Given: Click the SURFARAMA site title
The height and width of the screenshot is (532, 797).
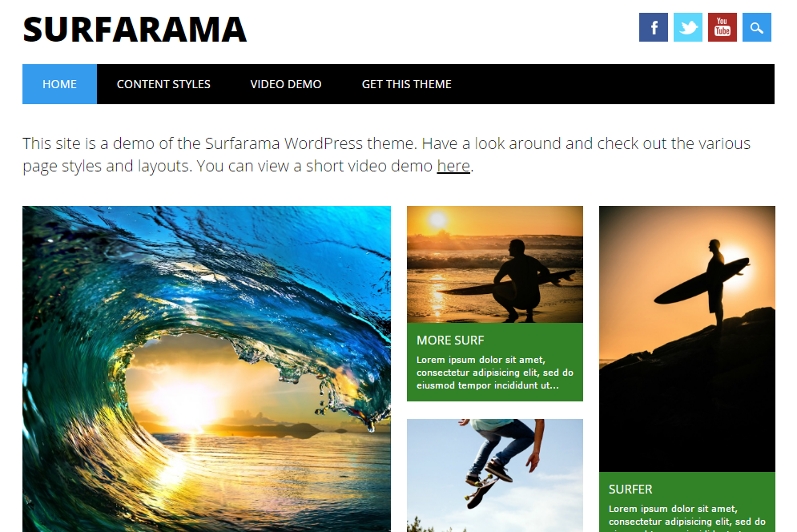Looking at the screenshot, I should pos(135,30).
